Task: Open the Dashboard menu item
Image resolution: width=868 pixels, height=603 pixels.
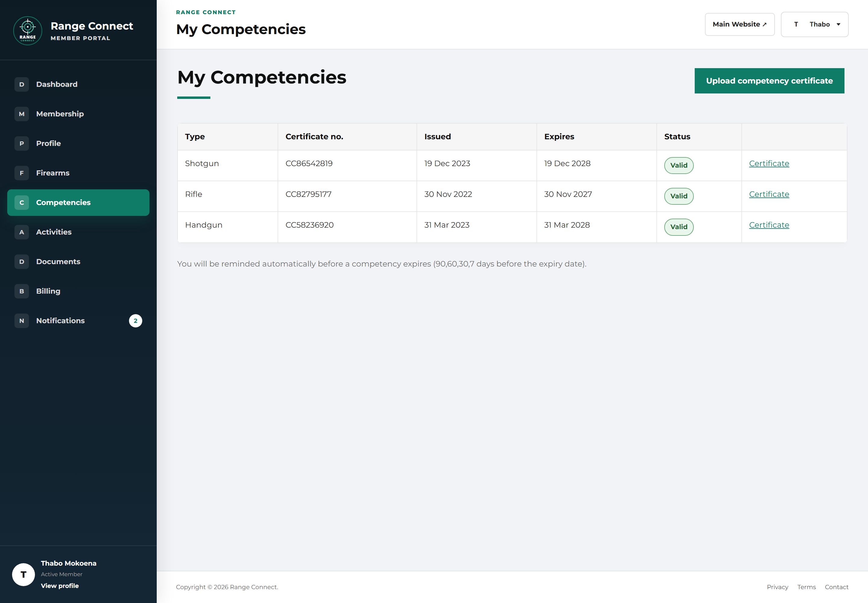Action: [78, 84]
